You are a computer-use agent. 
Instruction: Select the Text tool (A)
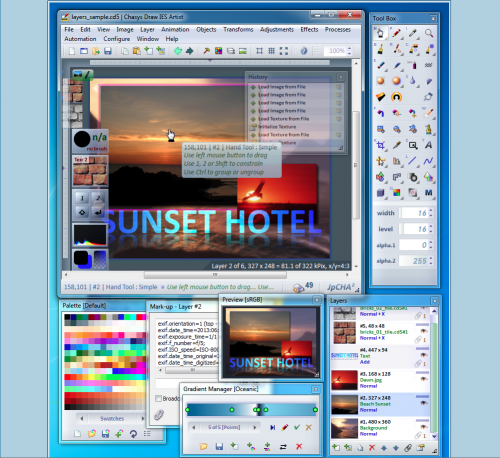point(429,145)
